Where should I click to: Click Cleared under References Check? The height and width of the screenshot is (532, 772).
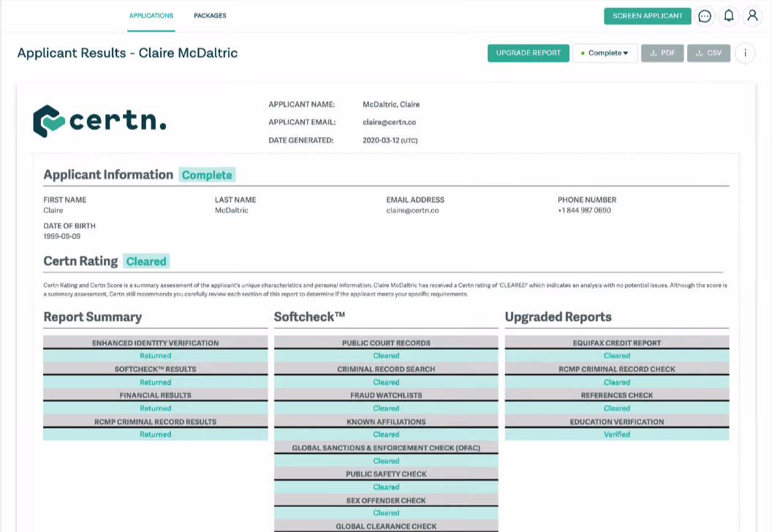pyautogui.click(x=617, y=408)
